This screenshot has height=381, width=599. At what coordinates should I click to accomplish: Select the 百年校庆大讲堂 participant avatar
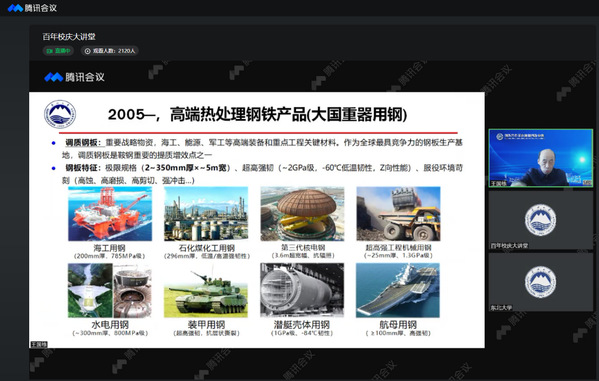point(540,220)
